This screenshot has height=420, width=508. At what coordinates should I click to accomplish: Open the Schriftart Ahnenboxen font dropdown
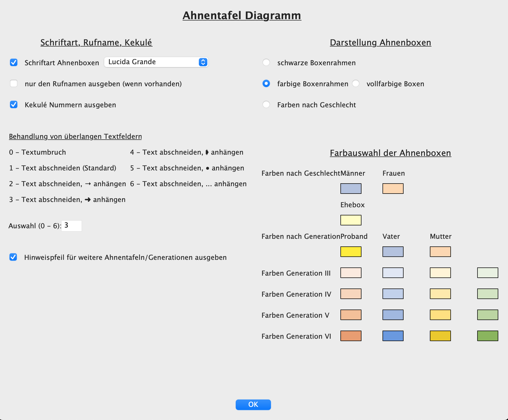point(156,62)
